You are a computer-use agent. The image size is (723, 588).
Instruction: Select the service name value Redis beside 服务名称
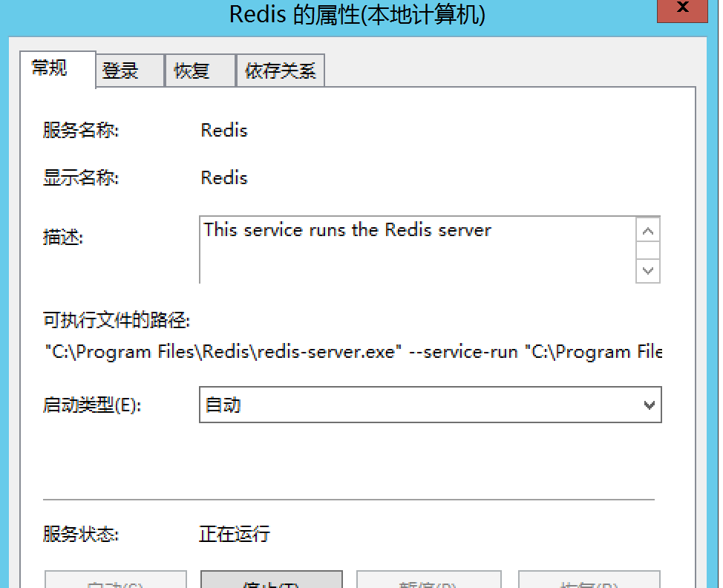point(224,131)
